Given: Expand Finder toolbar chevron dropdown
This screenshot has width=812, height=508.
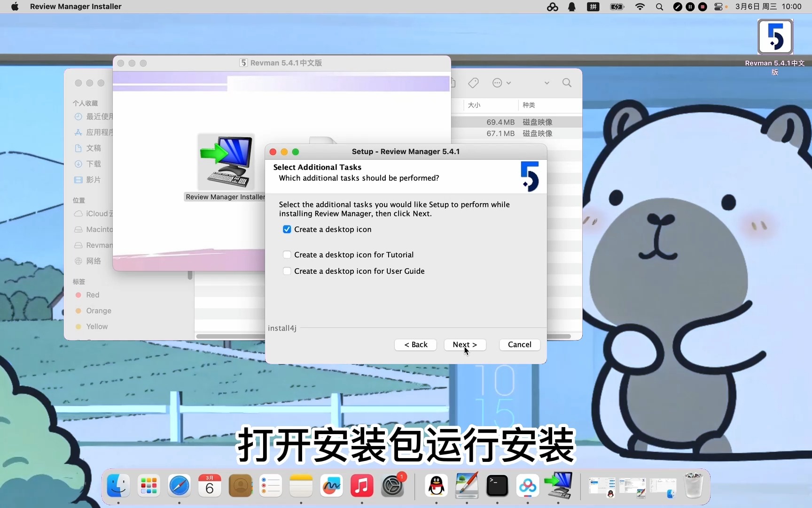Looking at the screenshot, I should [547, 83].
